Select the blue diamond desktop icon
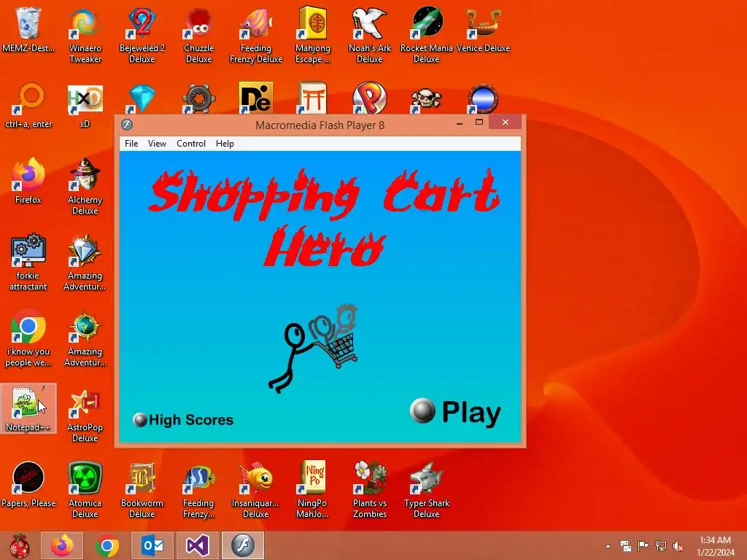 point(142,98)
